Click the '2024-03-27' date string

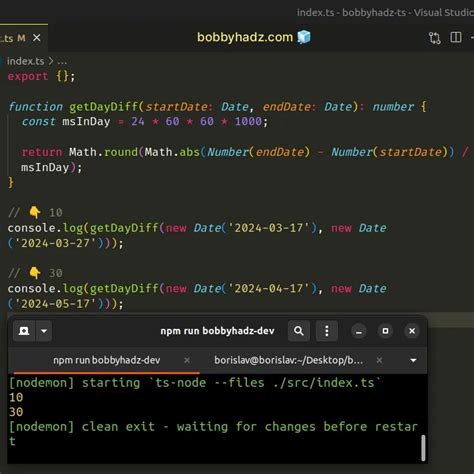tap(55, 243)
